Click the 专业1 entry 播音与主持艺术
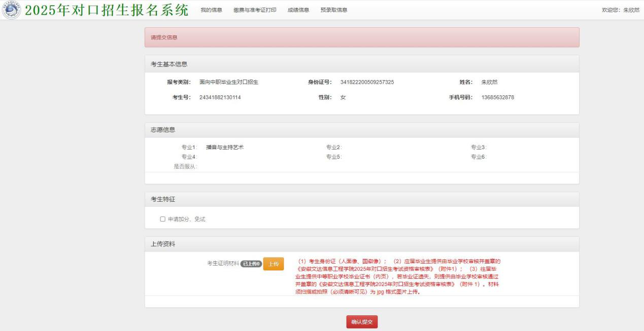Viewport: 644px width, 331px height. pyautogui.click(x=225, y=148)
